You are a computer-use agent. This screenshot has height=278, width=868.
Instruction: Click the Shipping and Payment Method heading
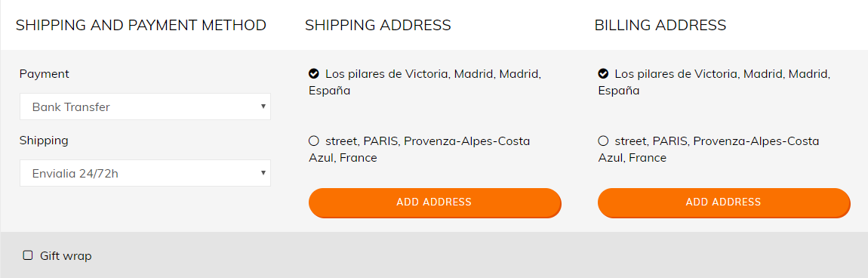[x=141, y=25]
